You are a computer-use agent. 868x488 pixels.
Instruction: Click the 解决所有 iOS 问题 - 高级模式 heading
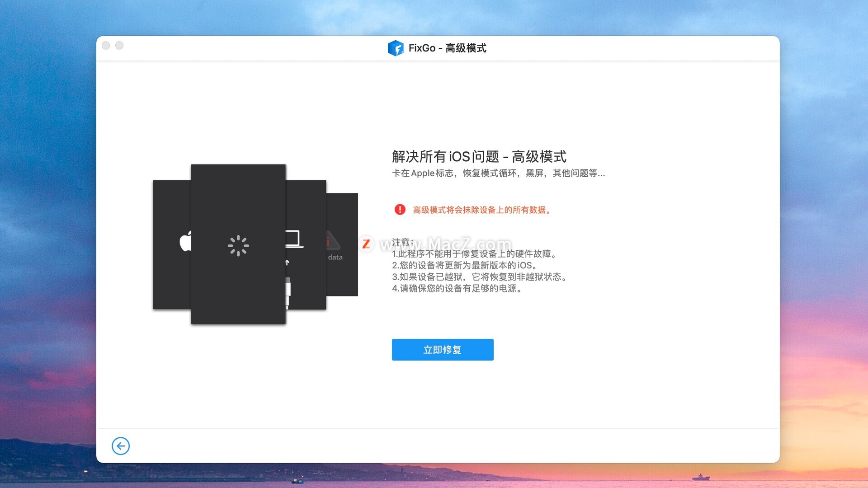pyautogui.click(x=479, y=157)
